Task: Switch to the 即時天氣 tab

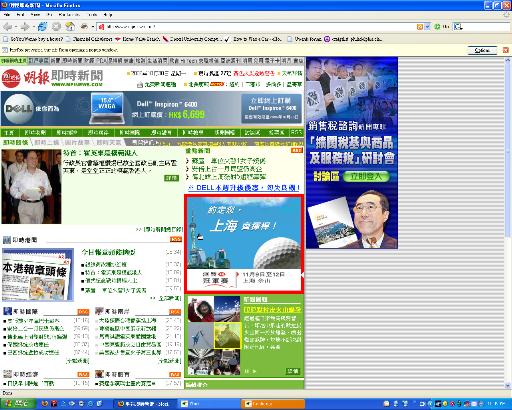Action: click(109, 143)
